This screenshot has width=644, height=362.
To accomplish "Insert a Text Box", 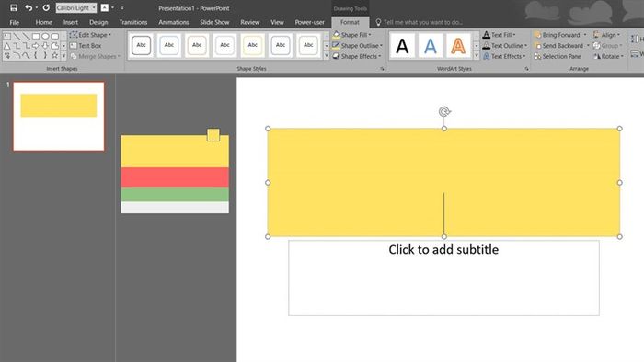I will coord(86,46).
